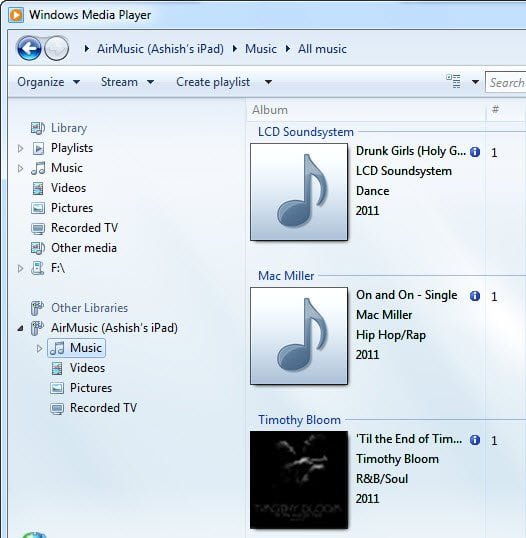Open breadcrumb arrow before AirMusic
This screenshot has height=538, width=526.
87,49
